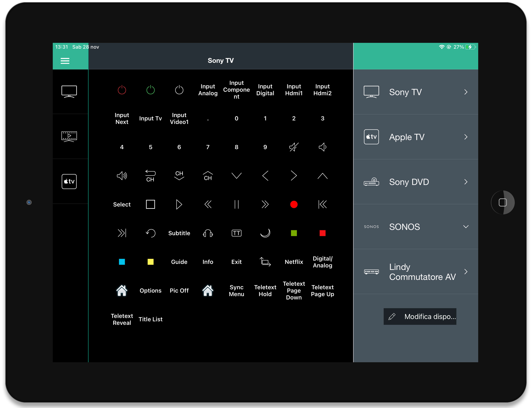Screen dimensions: 532x408
Task: Tap the crescent sleep icon
Action: [265, 233]
